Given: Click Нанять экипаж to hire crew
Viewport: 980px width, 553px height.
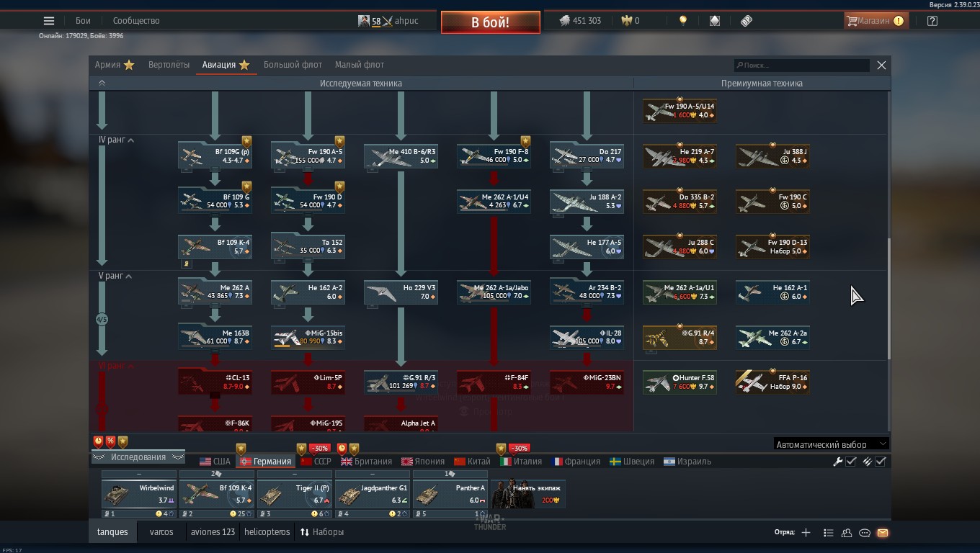Looking at the screenshot, I should click(528, 493).
